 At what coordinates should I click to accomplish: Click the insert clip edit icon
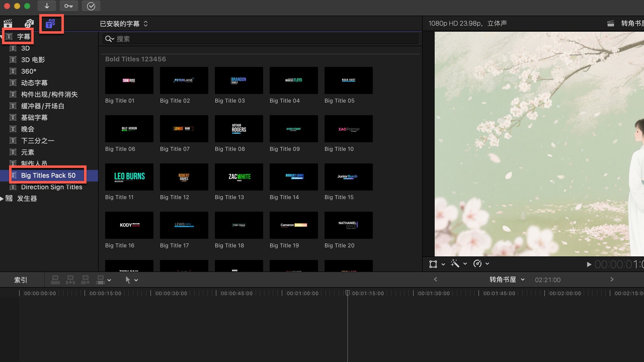[x=70, y=280]
